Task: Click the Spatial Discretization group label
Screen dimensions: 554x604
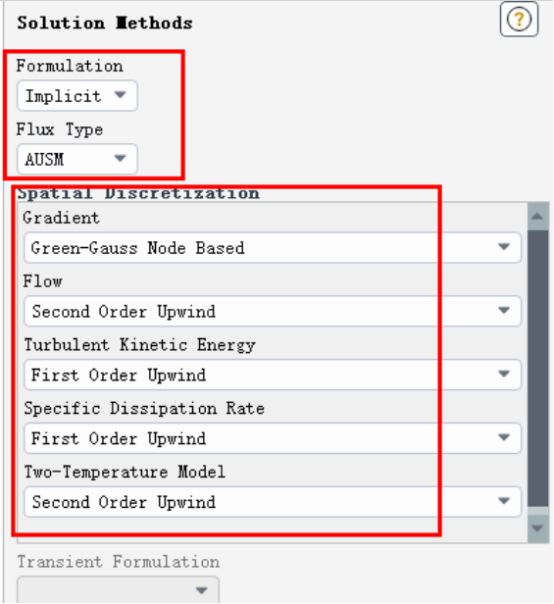Action: point(138,193)
